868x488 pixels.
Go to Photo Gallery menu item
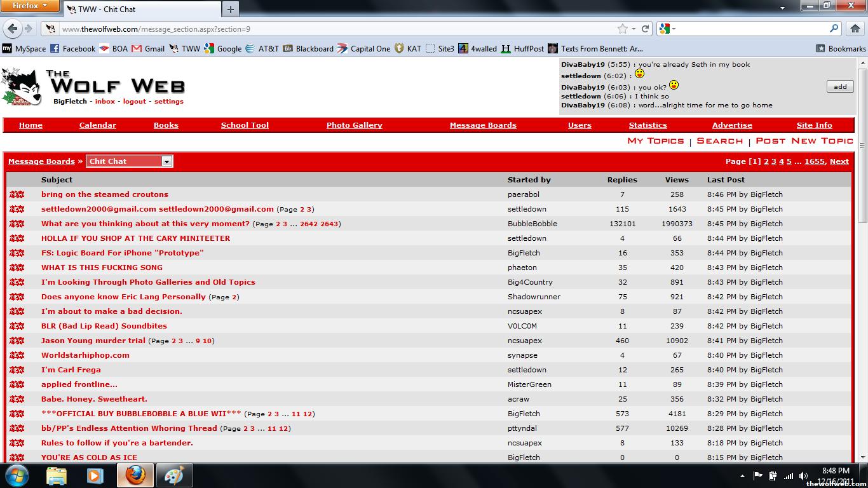[x=354, y=125]
